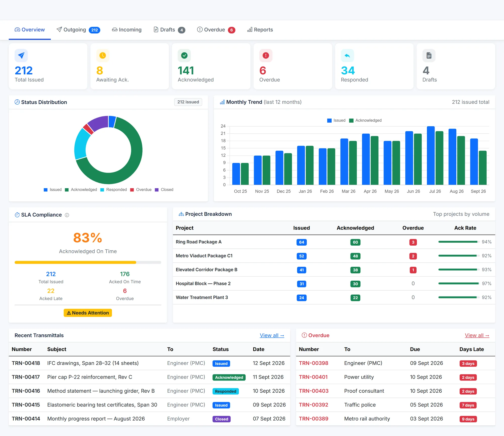The image size is (504, 436).
Task: Click View all in Recent Transmittals
Action: coord(272,335)
